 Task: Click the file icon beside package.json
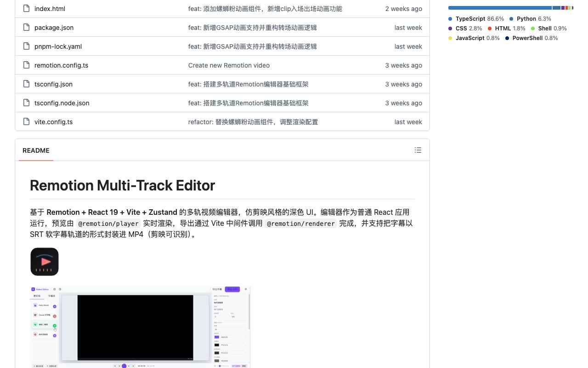click(x=26, y=27)
